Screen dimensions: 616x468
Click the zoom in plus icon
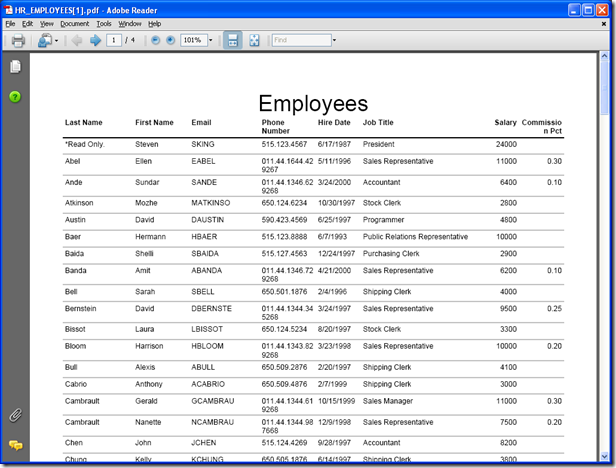170,40
